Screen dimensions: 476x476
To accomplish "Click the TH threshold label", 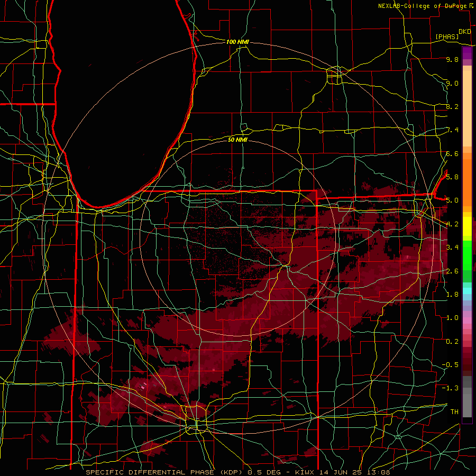I will click(x=454, y=411).
